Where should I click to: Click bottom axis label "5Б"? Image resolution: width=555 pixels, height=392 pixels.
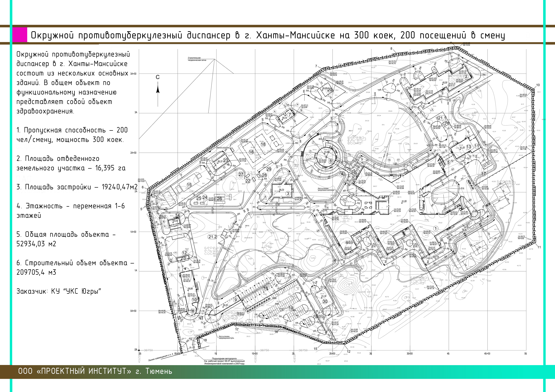pyautogui.click(x=526, y=354)
